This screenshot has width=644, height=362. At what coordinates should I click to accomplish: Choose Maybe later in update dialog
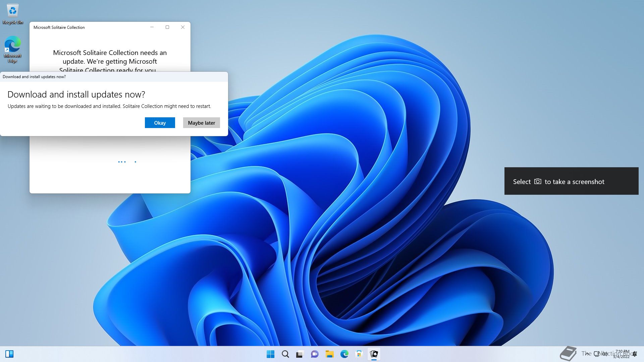coord(201,123)
